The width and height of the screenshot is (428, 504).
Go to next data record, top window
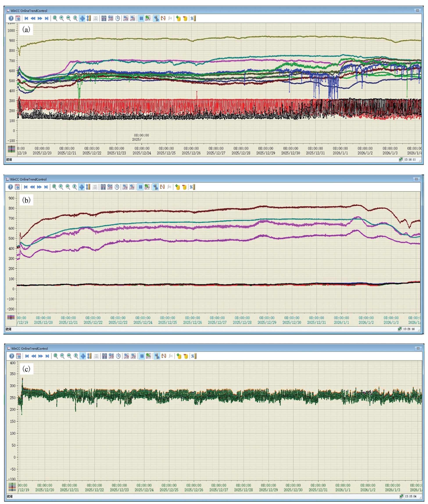pos(40,18)
